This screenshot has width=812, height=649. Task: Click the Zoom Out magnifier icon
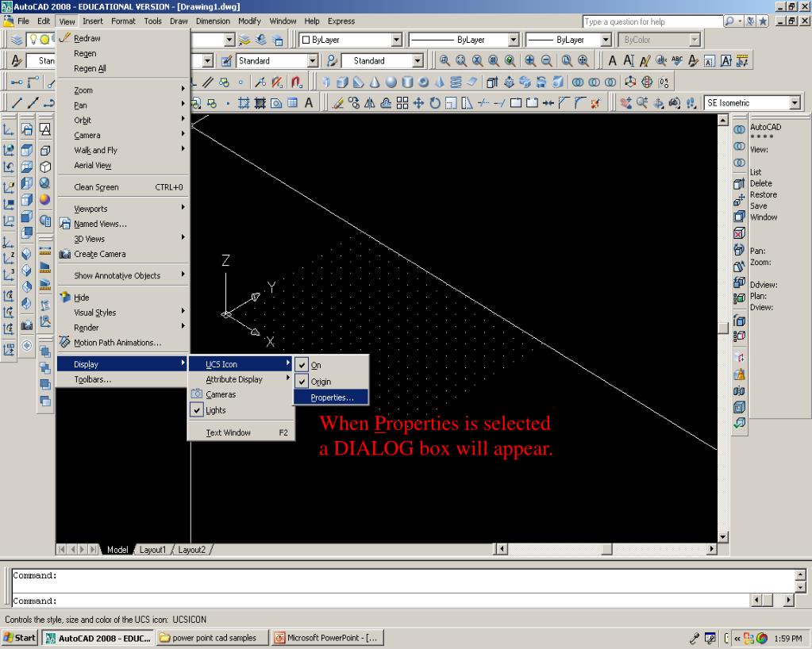click(x=546, y=60)
